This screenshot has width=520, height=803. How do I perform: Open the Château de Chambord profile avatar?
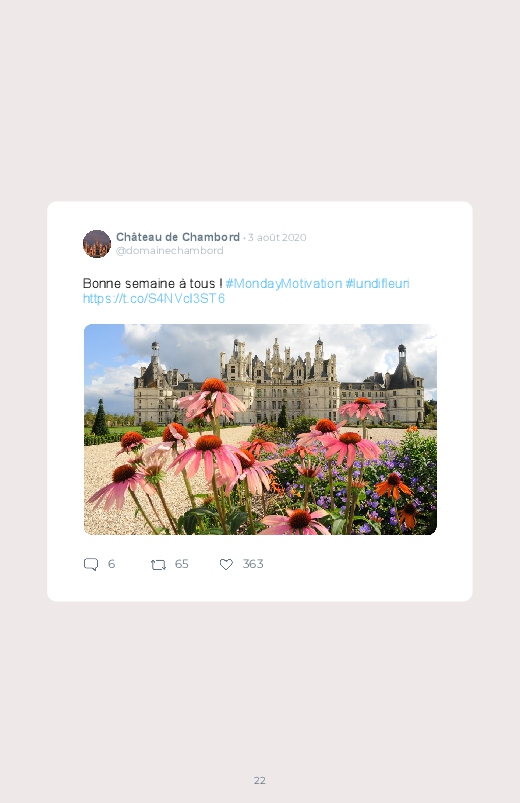coord(97,244)
